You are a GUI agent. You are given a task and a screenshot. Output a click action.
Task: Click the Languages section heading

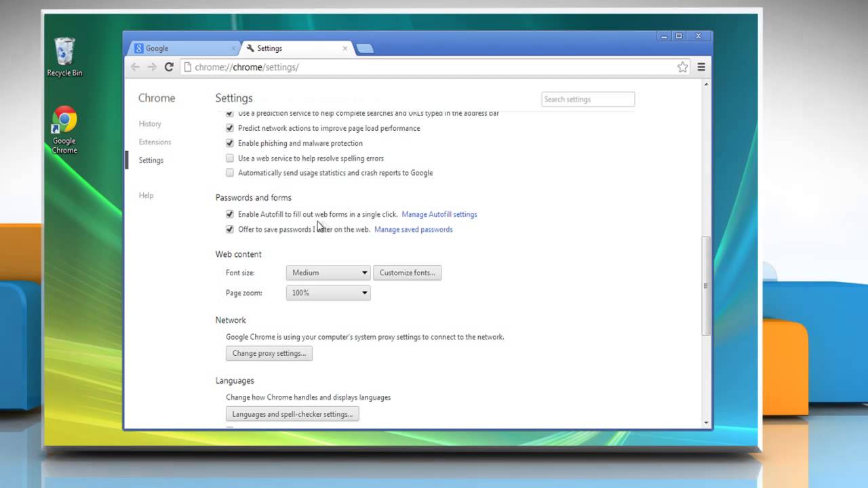point(235,381)
